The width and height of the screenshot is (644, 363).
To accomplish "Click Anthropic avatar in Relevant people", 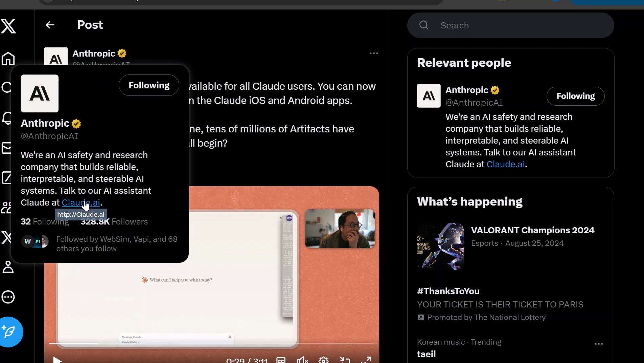I will (x=429, y=96).
